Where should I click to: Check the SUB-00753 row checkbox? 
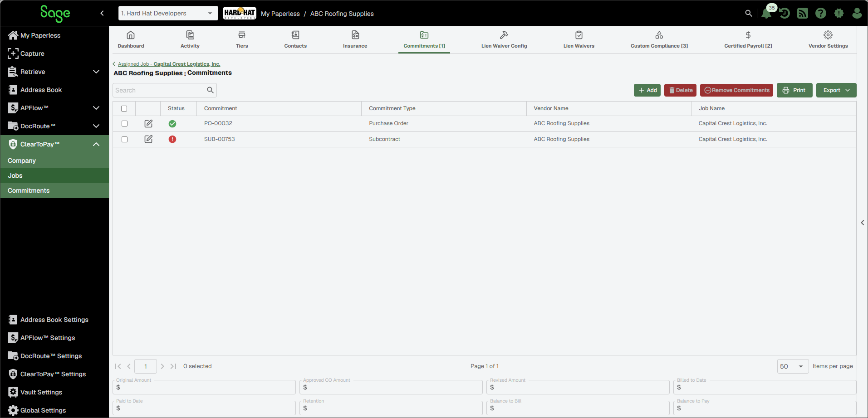124,140
